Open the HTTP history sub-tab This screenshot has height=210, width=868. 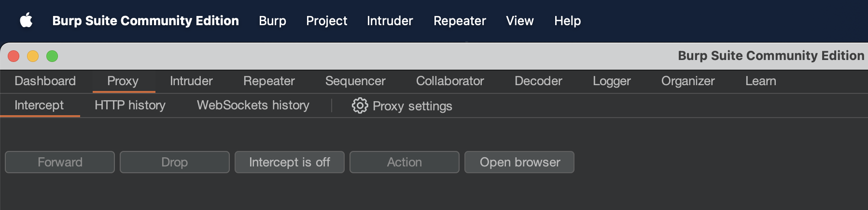point(130,105)
